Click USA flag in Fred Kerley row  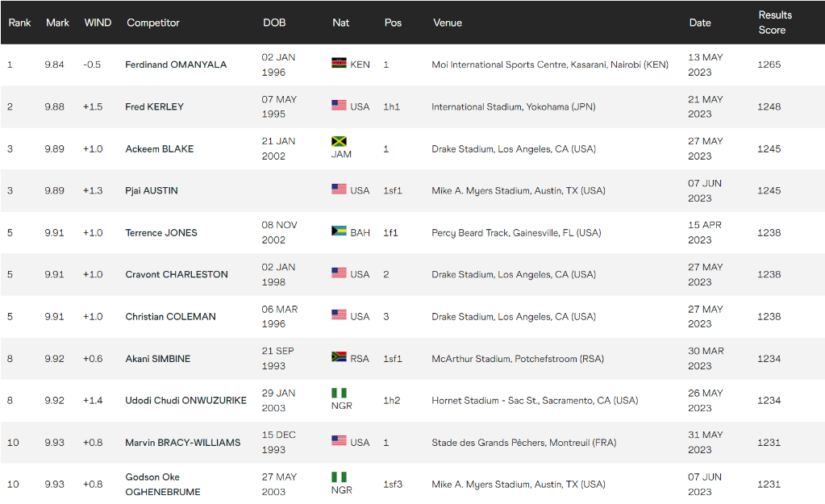[339, 106]
